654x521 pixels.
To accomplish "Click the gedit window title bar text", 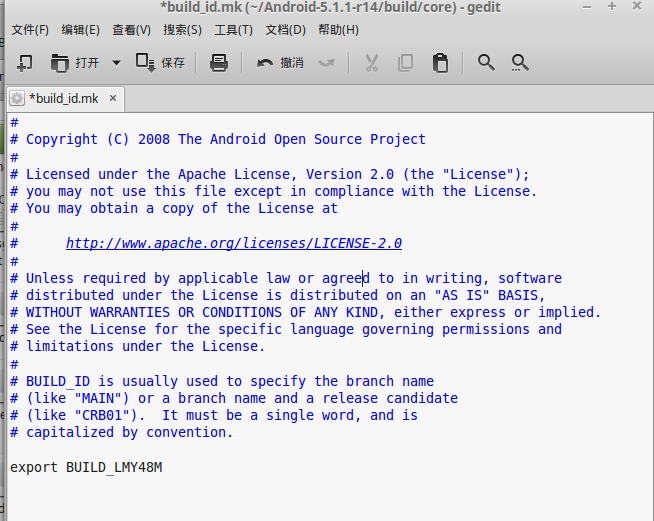I will pyautogui.click(x=330, y=8).
